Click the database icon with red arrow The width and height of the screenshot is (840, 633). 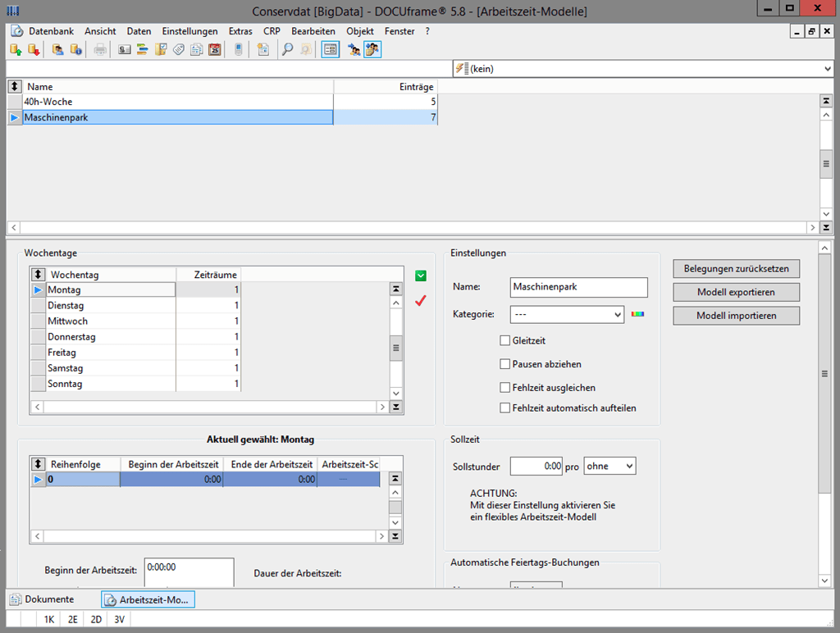34,50
